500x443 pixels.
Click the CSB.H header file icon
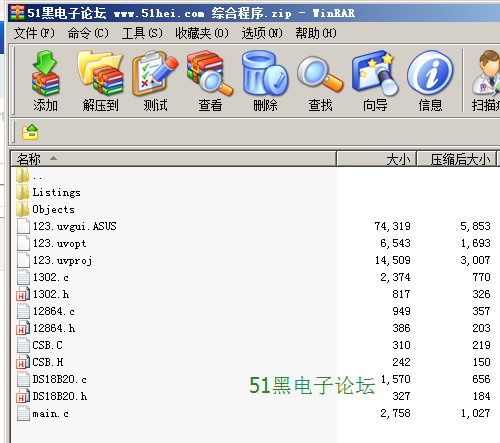(x=23, y=362)
